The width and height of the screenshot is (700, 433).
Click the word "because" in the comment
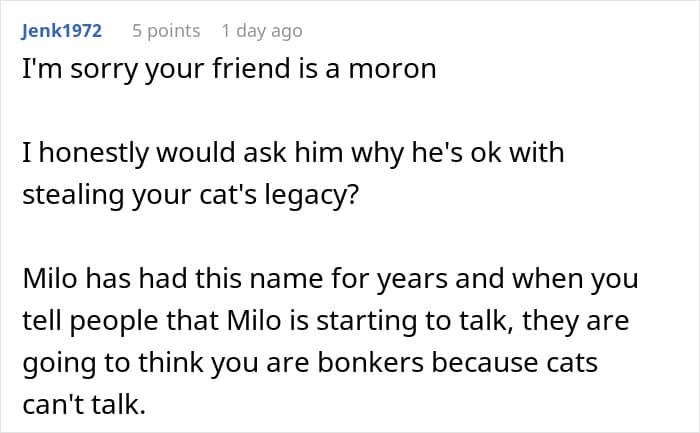(x=486, y=362)
